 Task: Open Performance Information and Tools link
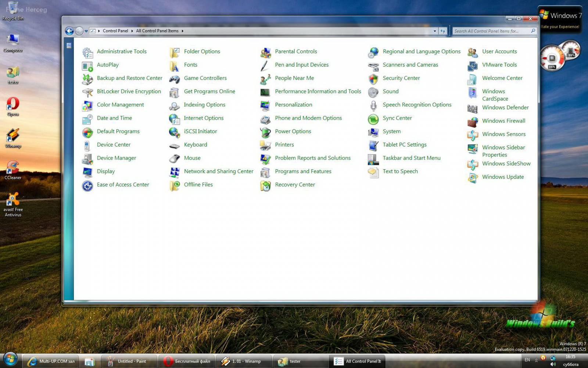pos(318,91)
